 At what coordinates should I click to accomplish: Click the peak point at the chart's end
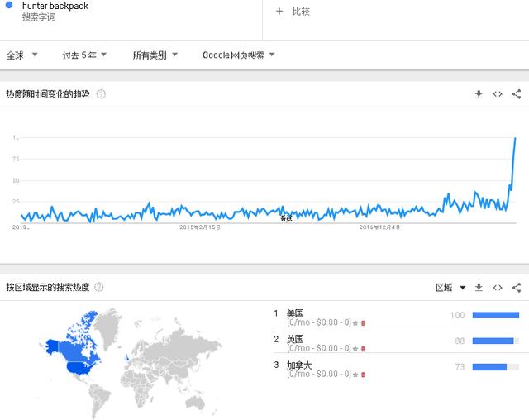click(515, 138)
